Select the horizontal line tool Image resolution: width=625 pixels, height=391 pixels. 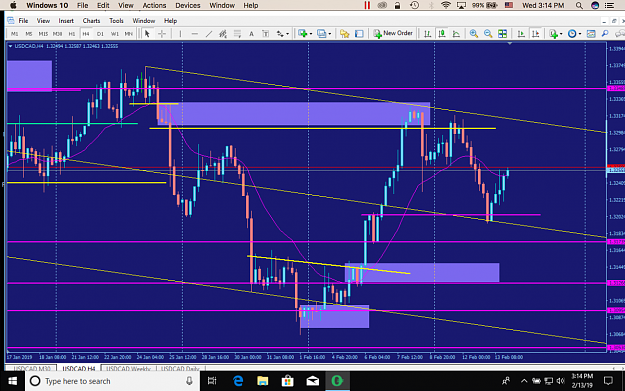pos(195,34)
